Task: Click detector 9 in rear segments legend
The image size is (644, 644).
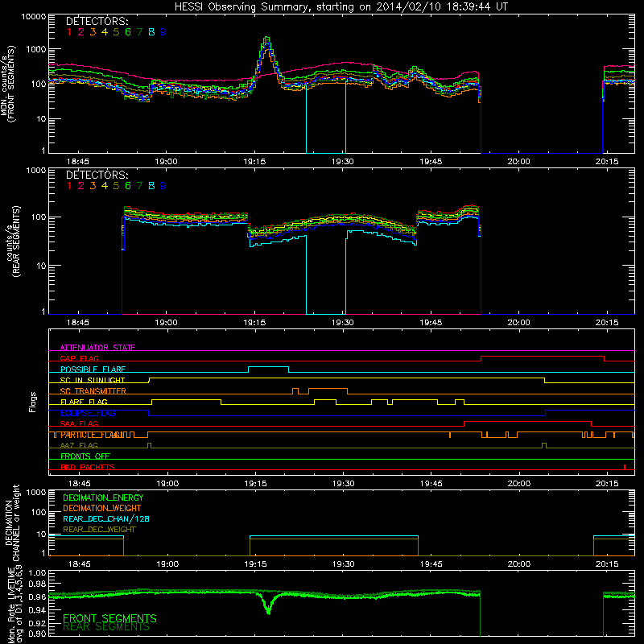Action: 163,186
